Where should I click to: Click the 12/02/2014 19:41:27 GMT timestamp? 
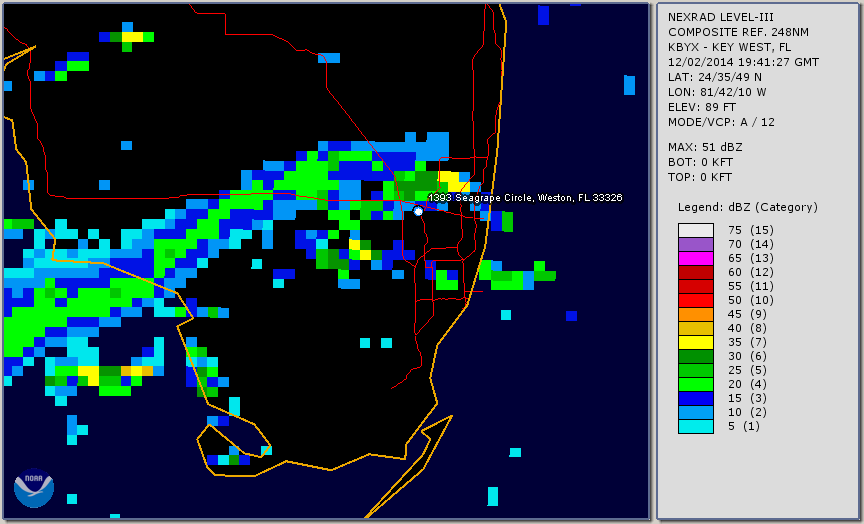743,62
